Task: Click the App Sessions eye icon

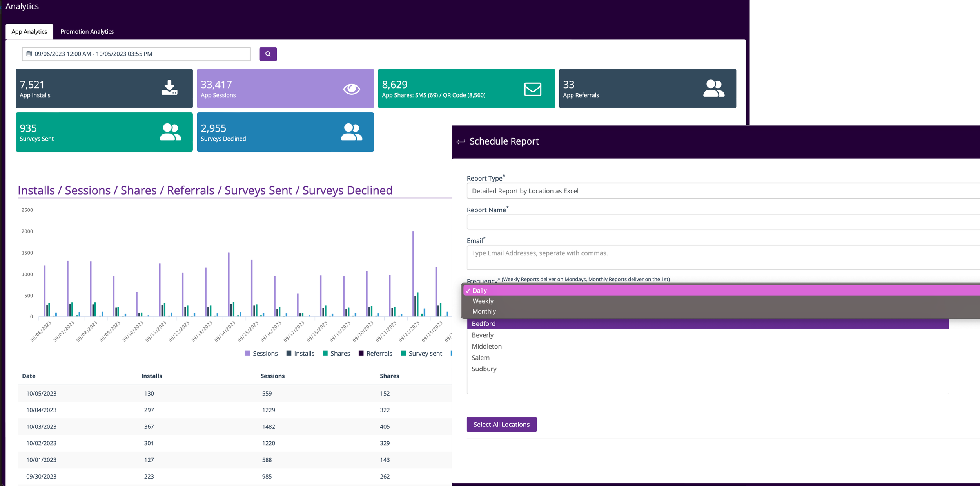Action: [x=351, y=89]
